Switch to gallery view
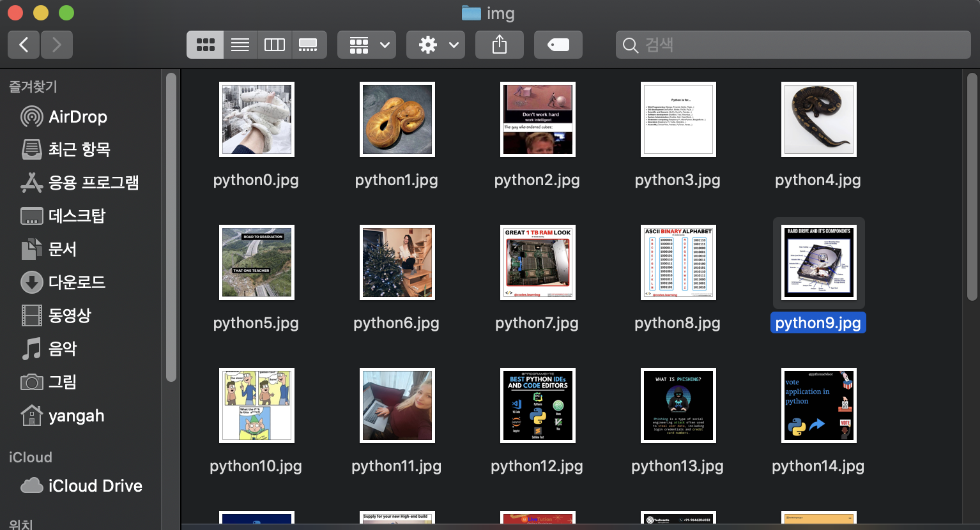Image resolution: width=980 pixels, height=530 pixels. click(x=309, y=45)
